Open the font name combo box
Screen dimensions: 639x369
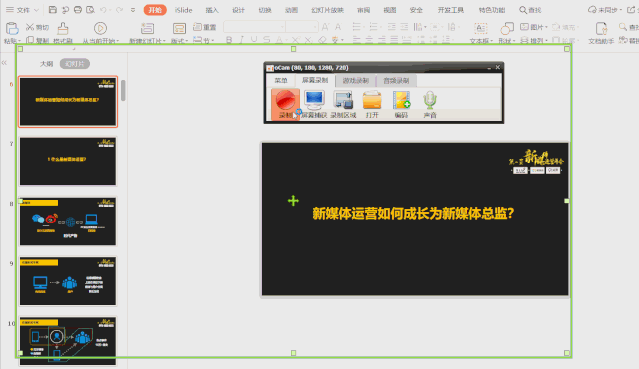(254, 27)
